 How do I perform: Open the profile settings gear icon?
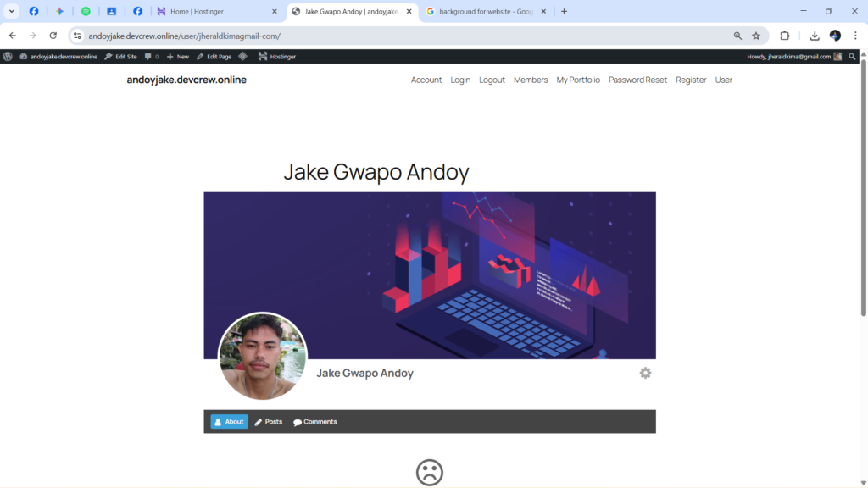click(x=645, y=373)
